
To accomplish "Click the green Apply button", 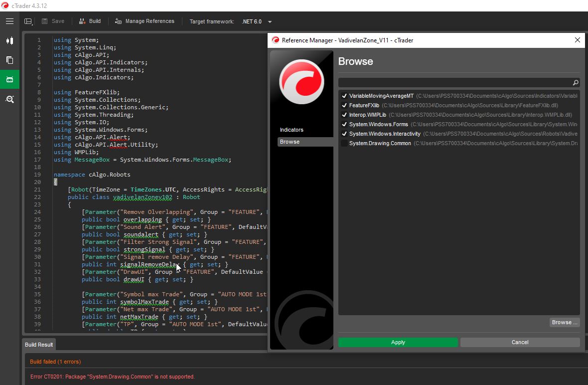I will click(398, 342).
